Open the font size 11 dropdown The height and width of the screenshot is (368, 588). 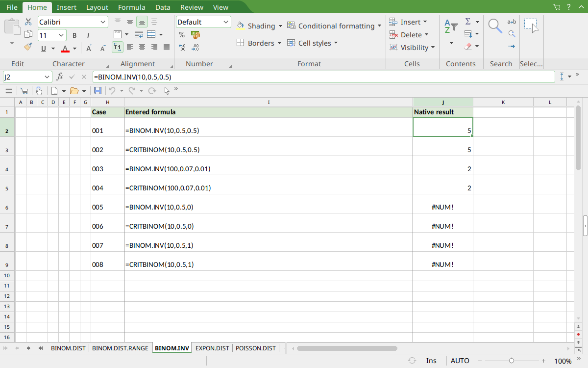(x=61, y=35)
